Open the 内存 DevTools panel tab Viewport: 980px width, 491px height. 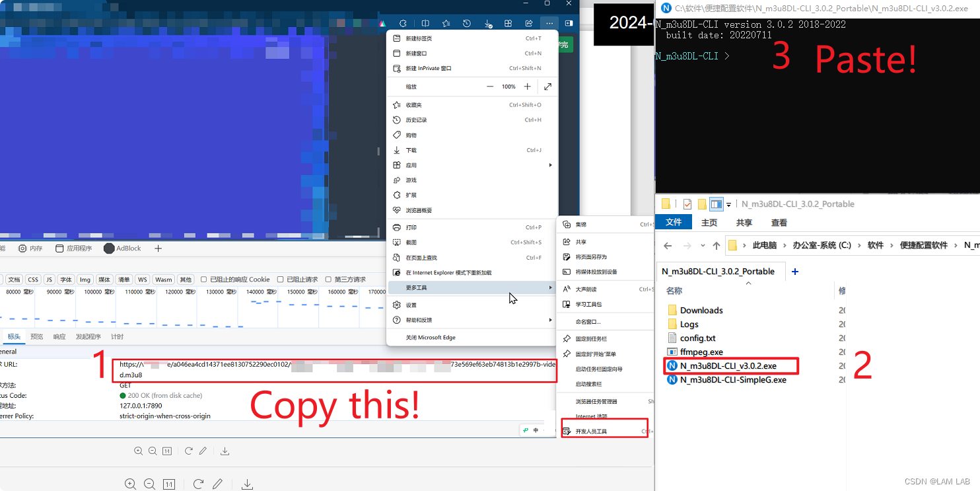(30, 248)
